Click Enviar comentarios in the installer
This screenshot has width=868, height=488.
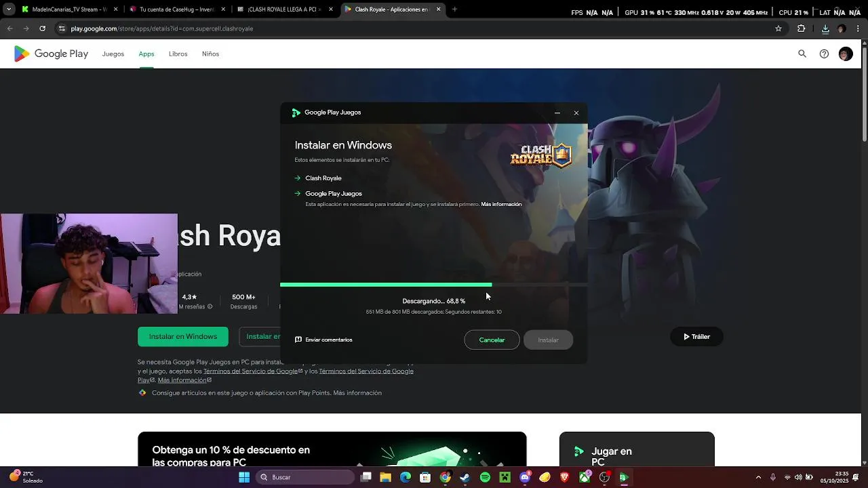323,340
